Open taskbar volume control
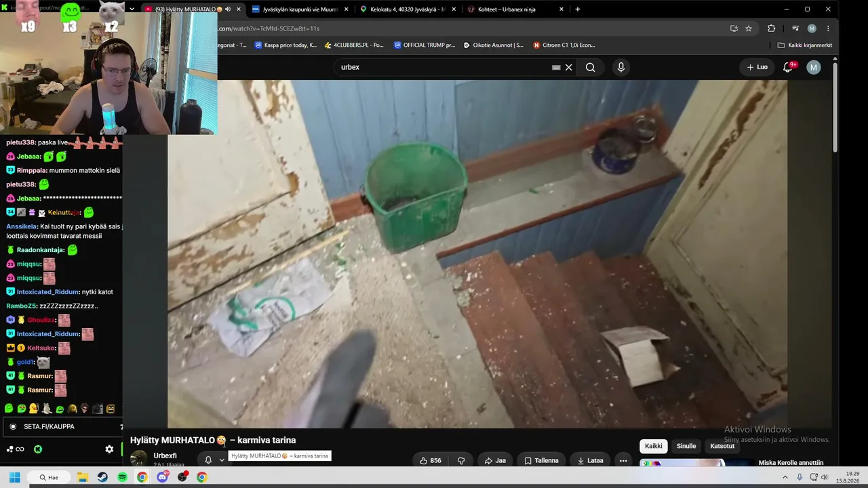 pyautogui.click(x=825, y=477)
